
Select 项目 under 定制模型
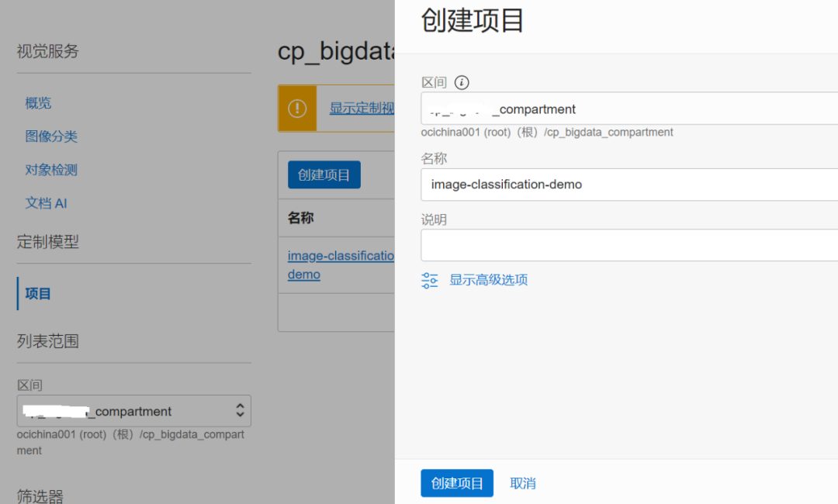38,294
